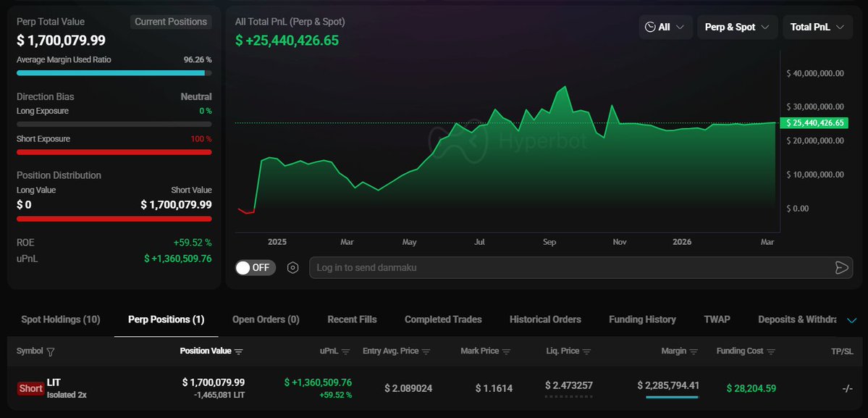Switch to Spot Holdings tab
The height and width of the screenshot is (418, 868).
pos(61,319)
